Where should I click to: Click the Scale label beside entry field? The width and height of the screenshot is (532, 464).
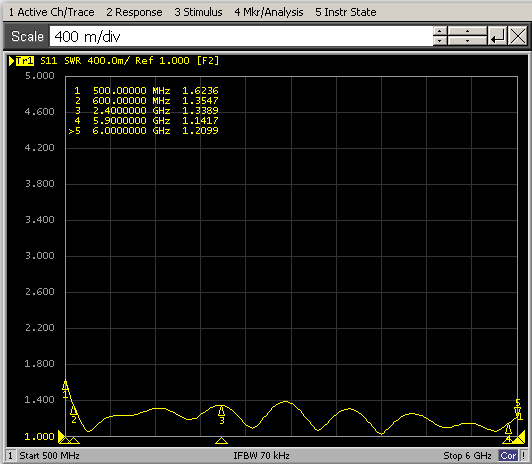click(x=27, y=36)
